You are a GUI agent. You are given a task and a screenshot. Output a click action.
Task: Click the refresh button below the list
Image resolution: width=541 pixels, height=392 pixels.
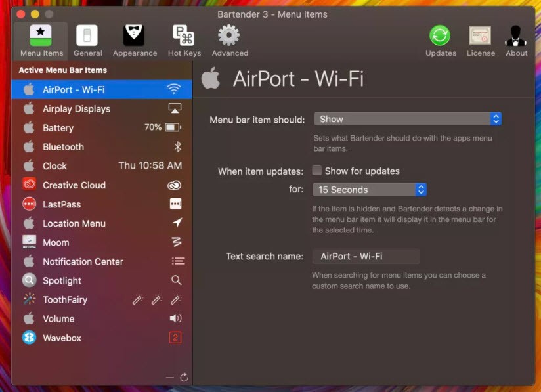tap(184, 377)
